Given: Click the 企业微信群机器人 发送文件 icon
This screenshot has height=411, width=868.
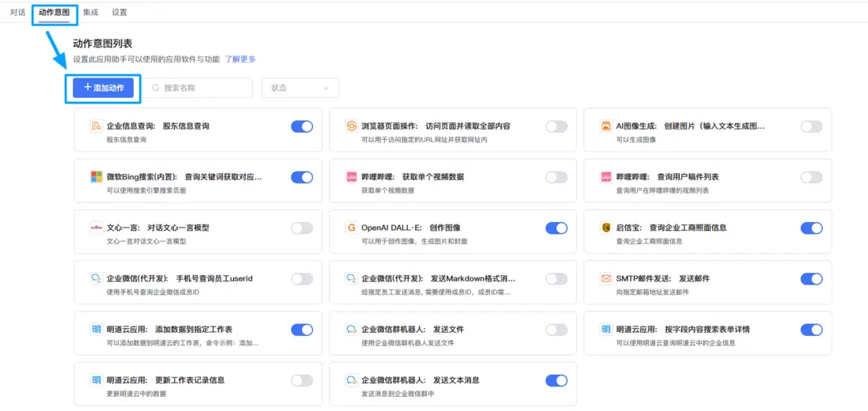Looking at the screenshot, I should 352,330.
